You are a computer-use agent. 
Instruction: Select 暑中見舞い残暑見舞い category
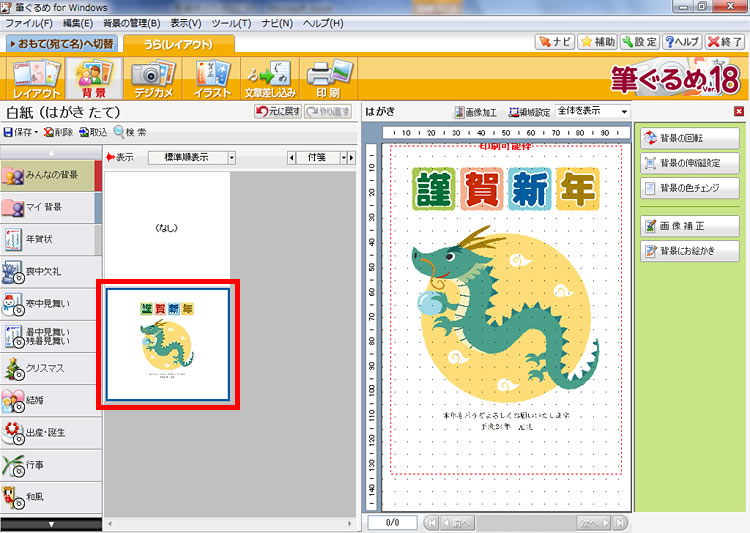(x=51, y=336)
